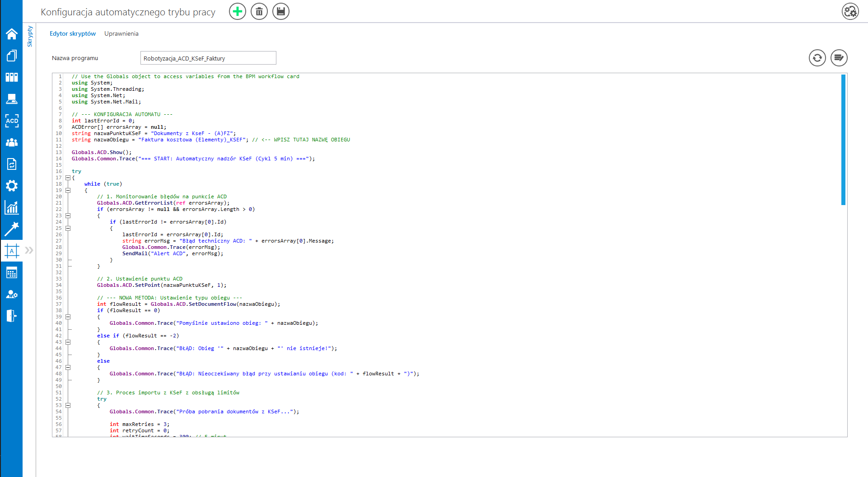Delete the current script with trash icon
Image resolution: width=868 pixels, height=477 pixels.
pyautogui.click(x=259, y=11)
